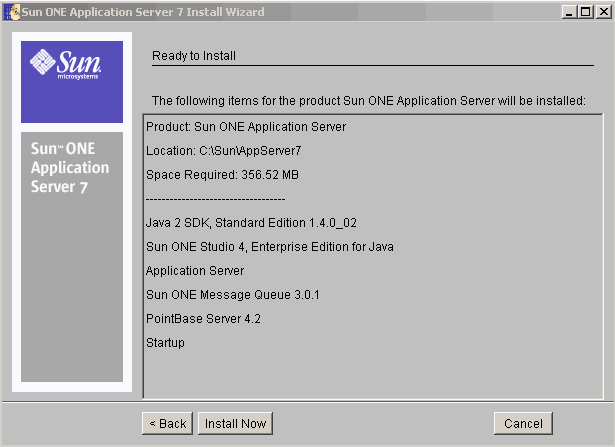The width and height of the screenshot is (615, 447).
Task: Cancel the installation wizard
Action: 523,423
